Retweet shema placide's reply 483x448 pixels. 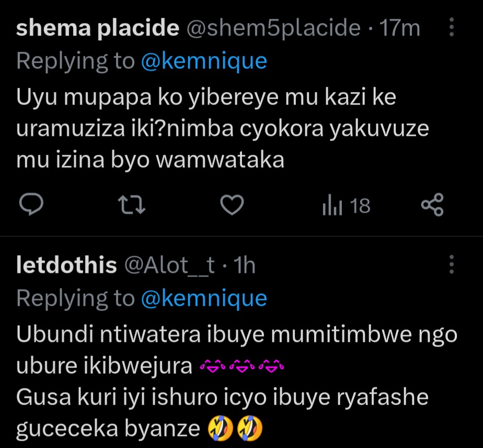coord(133,205)
